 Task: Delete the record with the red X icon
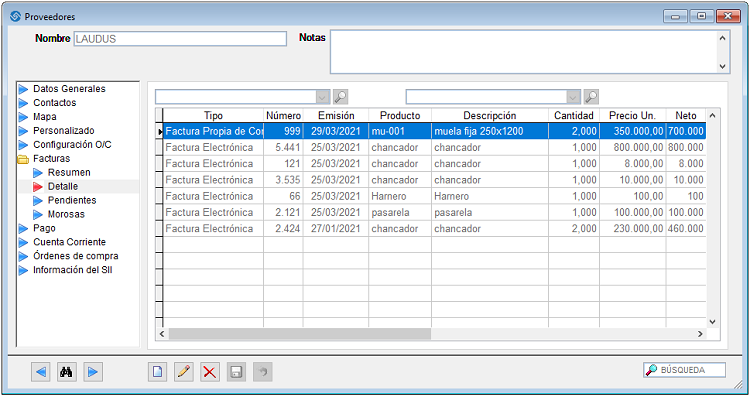(210, 372)
